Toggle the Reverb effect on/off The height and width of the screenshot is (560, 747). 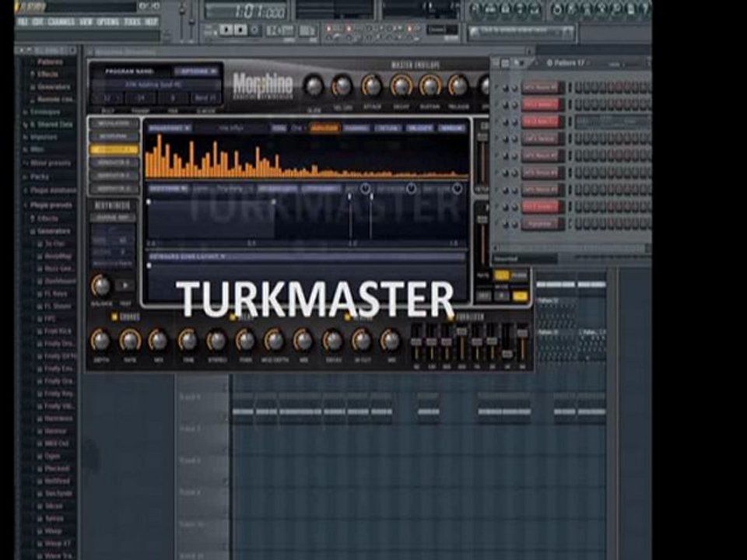point(349,317)
